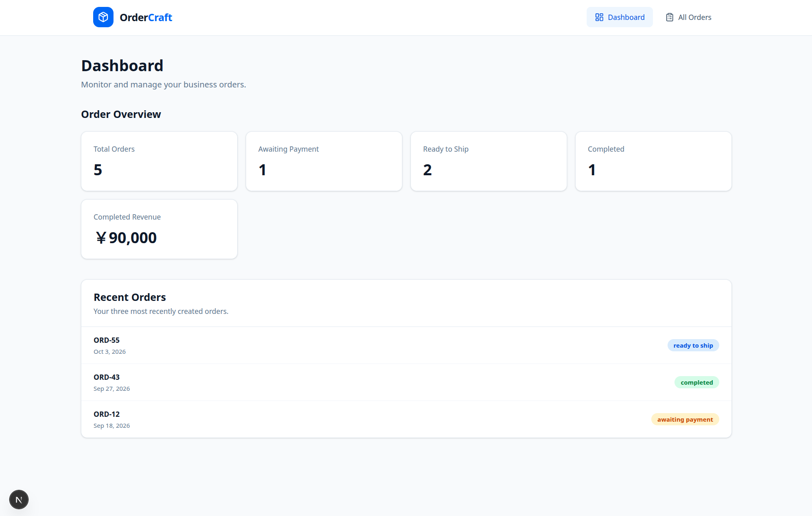Click the OrderCraft box logo icon
Screen dimensions: 812x516
[x=103, y=17]
